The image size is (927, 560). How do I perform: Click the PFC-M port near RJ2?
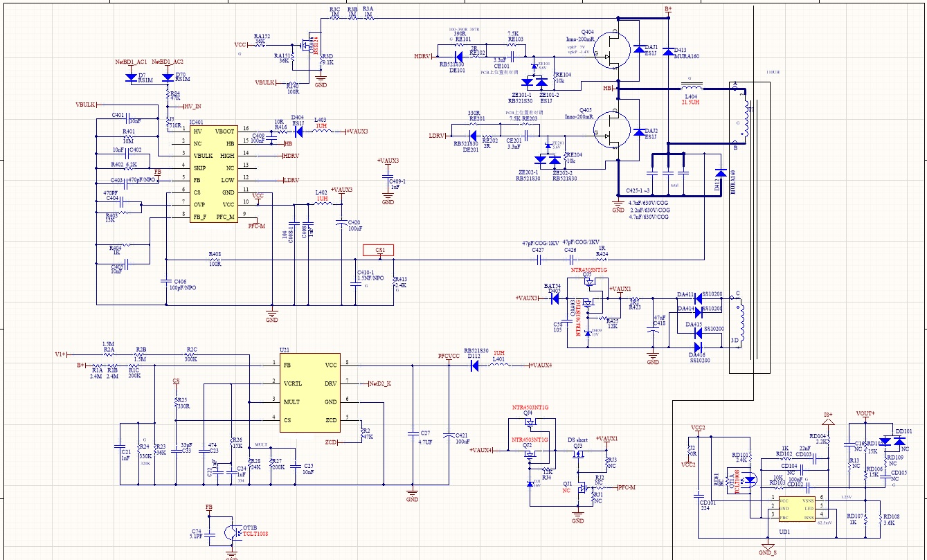coord(626,487)
